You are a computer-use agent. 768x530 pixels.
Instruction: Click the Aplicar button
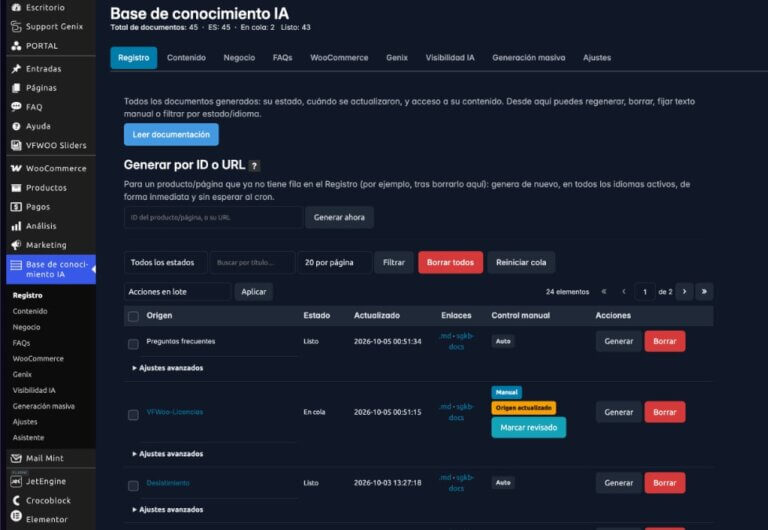point(254,291)
